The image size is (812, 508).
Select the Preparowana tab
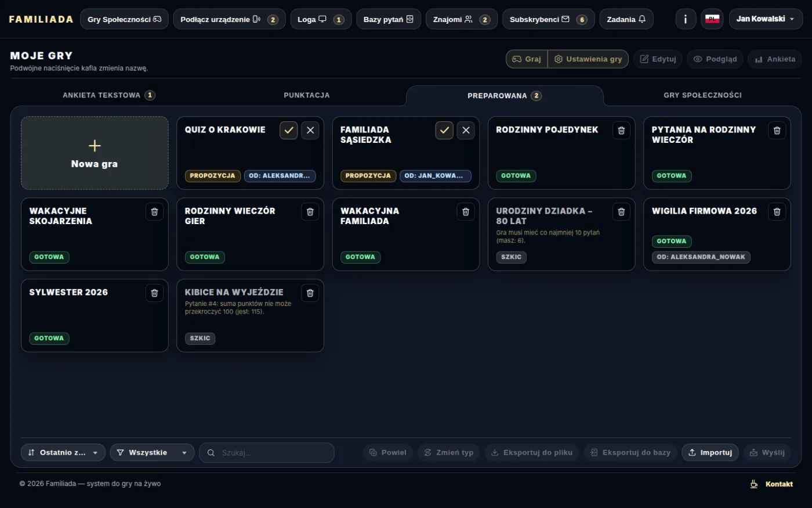(x=505, y=96)
